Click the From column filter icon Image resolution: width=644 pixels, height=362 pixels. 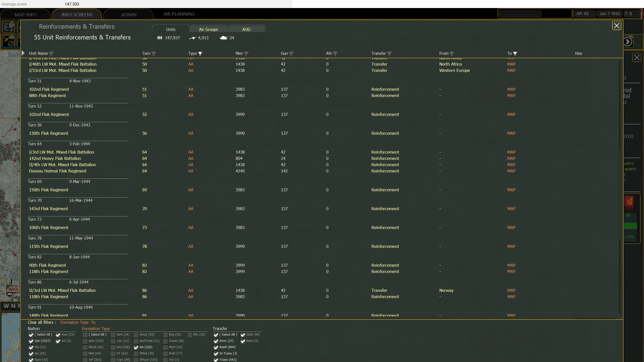(452, 54)
